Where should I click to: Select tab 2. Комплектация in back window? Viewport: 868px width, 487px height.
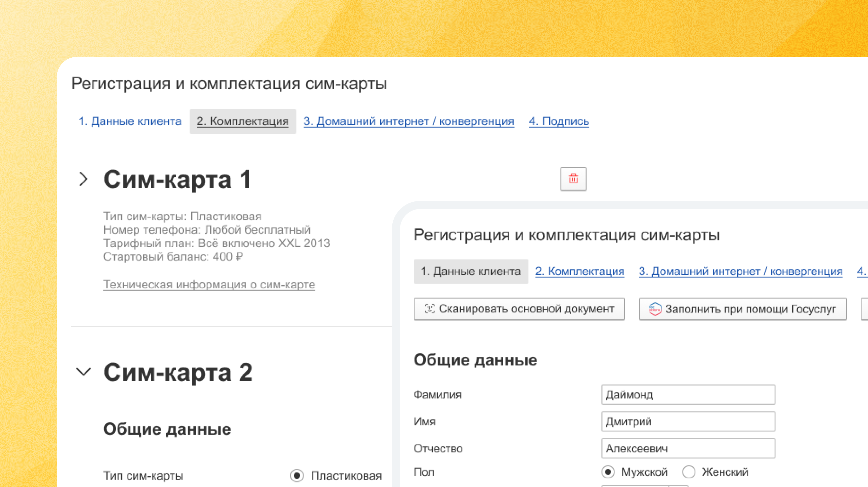click(243, 121)
